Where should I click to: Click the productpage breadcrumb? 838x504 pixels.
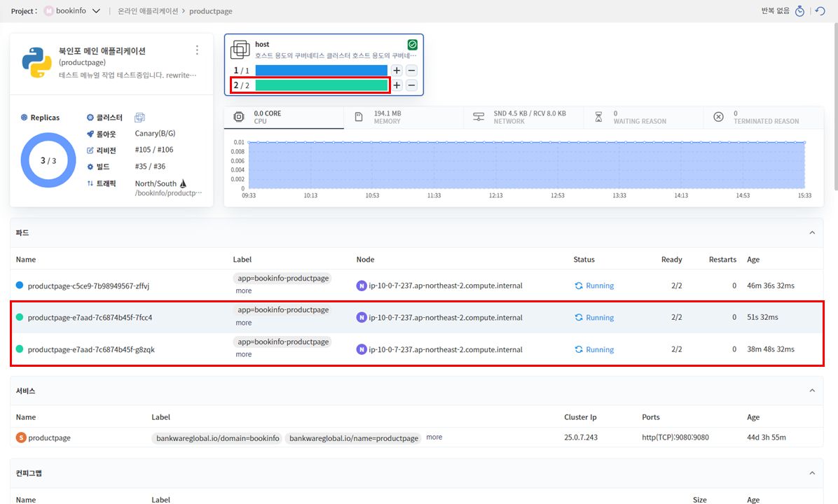211,11
